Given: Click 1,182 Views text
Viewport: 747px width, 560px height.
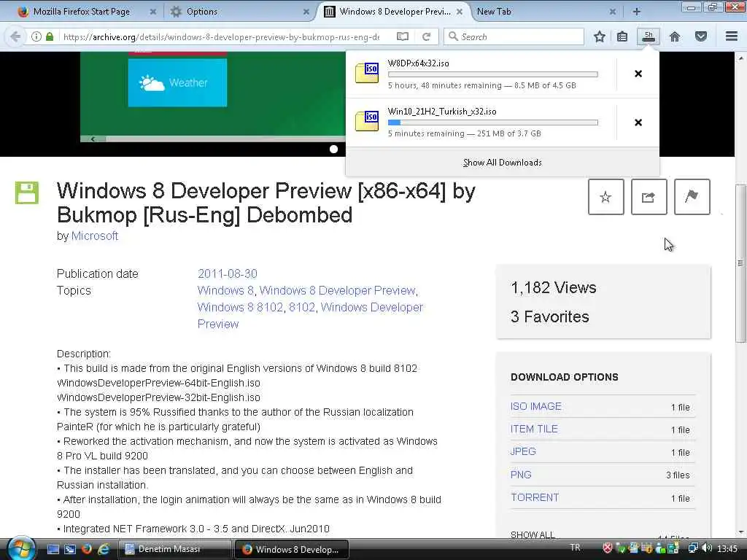Looking at the screenshot, I should coord(553,287).
